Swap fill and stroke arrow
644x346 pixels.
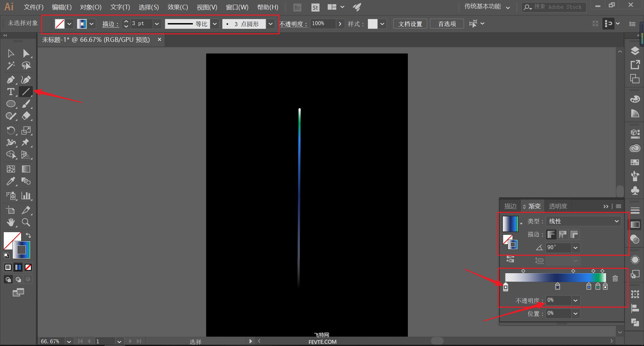pyautogui.click(x=29, y=235)
